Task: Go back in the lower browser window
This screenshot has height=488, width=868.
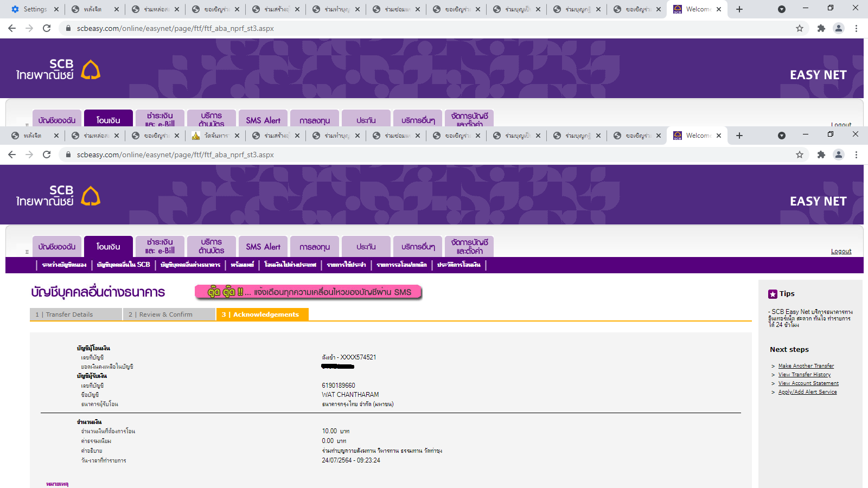Action: [12, 155]
